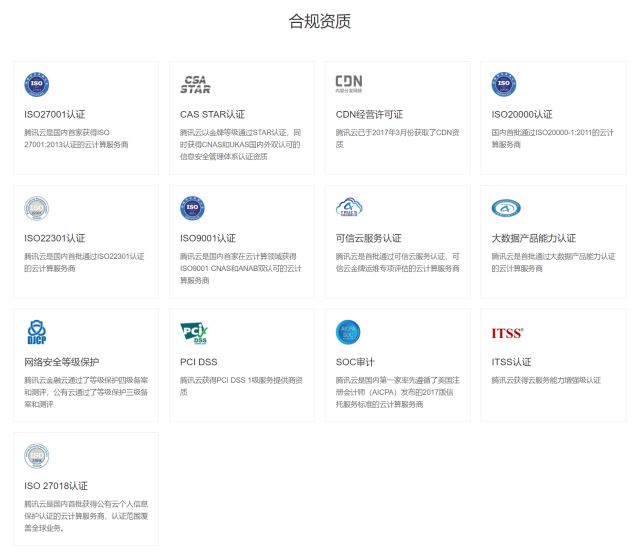Image resolution: width=640 pixels, height=558 pixels.
Task: Click the ISO9001 certification badge icon
Action: coord(192,208)
